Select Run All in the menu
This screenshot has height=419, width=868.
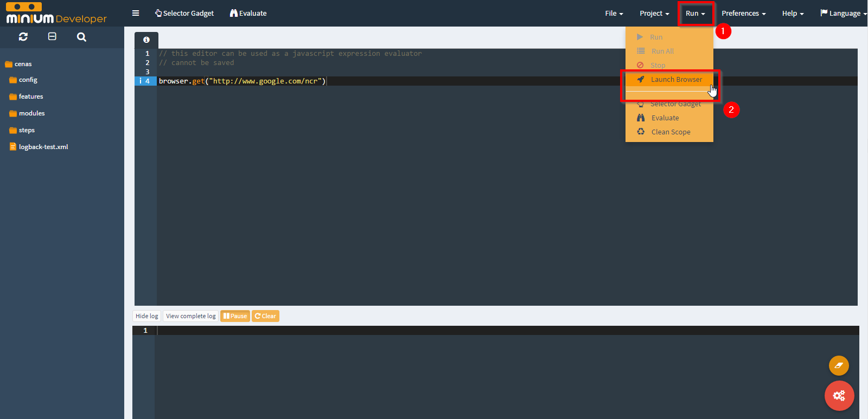(669, 51)
